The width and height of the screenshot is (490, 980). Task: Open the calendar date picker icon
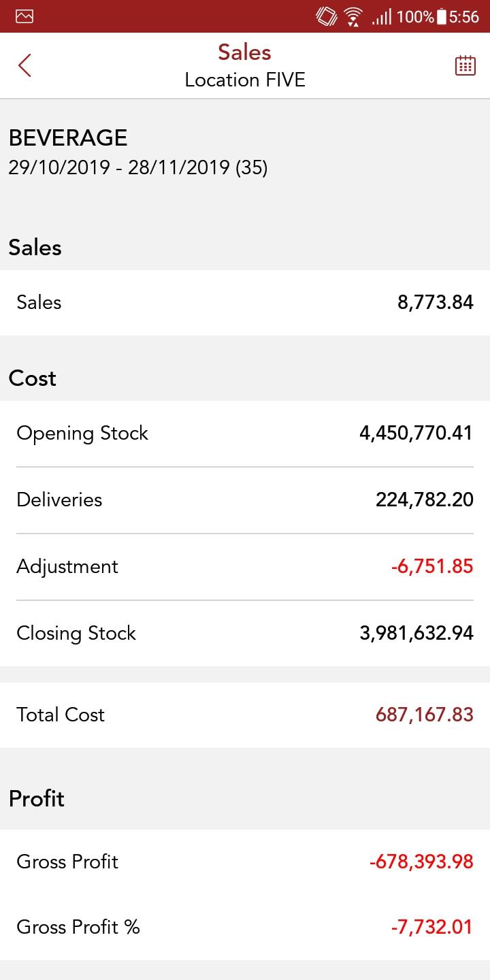tap(465, 65)
